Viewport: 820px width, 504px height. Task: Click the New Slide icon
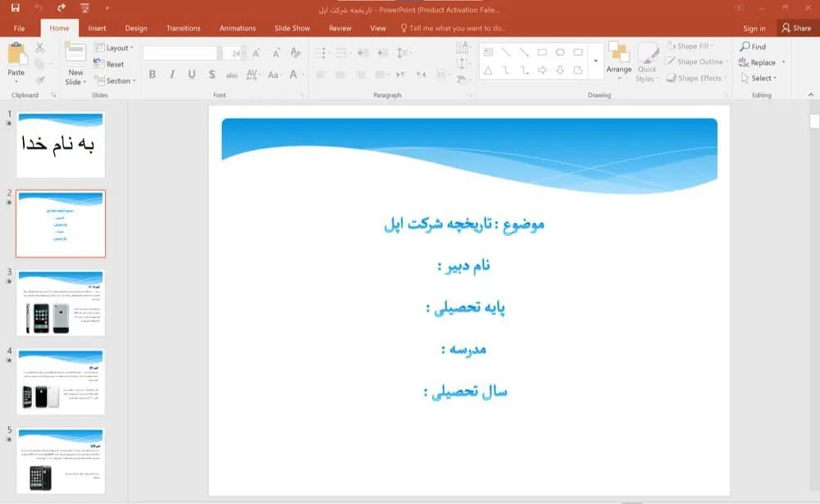click(75, 52)
